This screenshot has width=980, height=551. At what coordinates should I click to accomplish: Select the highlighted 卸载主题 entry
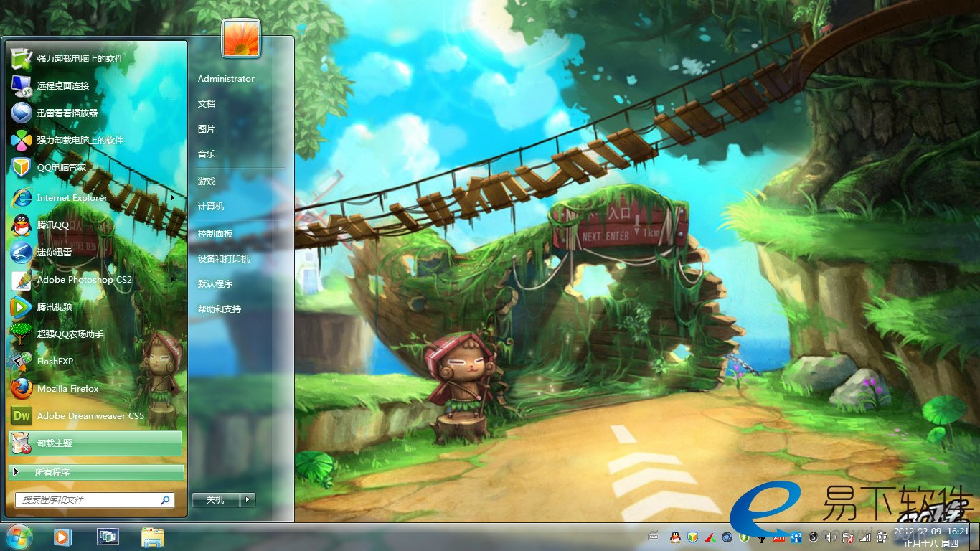(x=95, y=443)
